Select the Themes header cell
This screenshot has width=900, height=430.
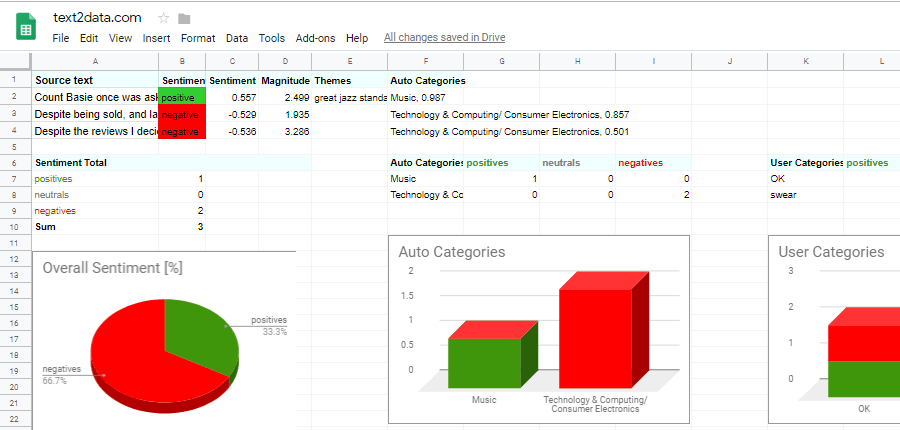[x=350, y=80]
